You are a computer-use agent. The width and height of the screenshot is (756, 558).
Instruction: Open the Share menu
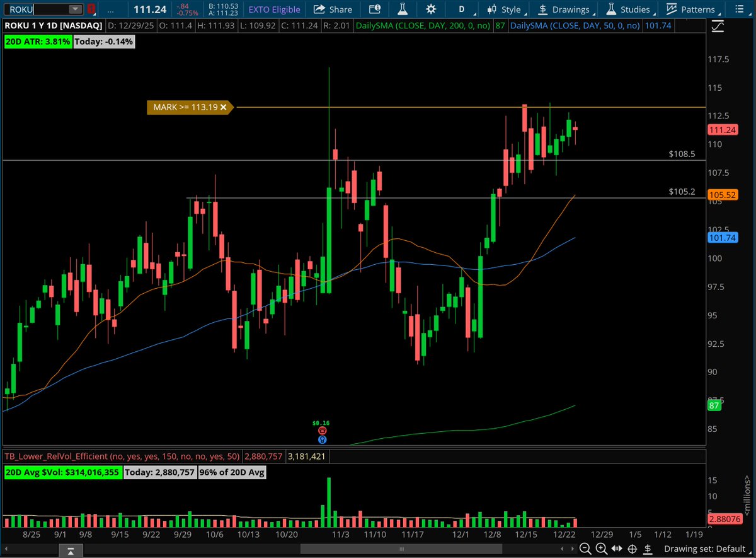click(333, 9)
